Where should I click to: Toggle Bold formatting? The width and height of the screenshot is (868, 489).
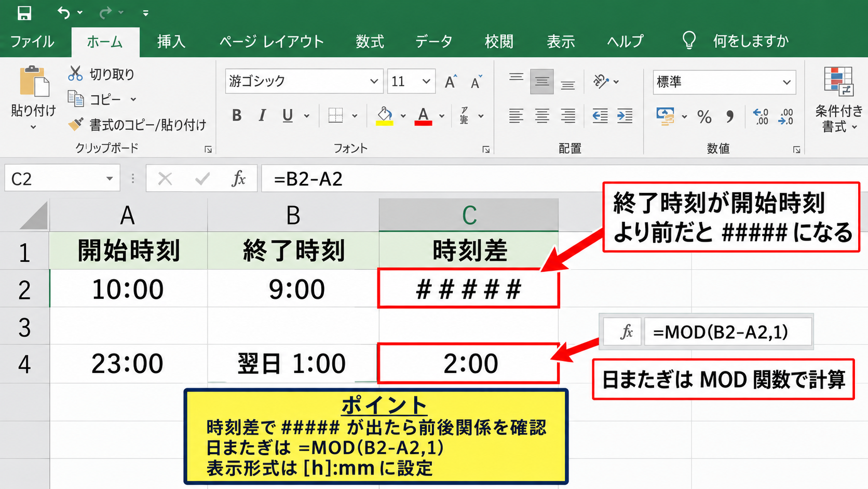pyautogui.click(x=237, y=115)
